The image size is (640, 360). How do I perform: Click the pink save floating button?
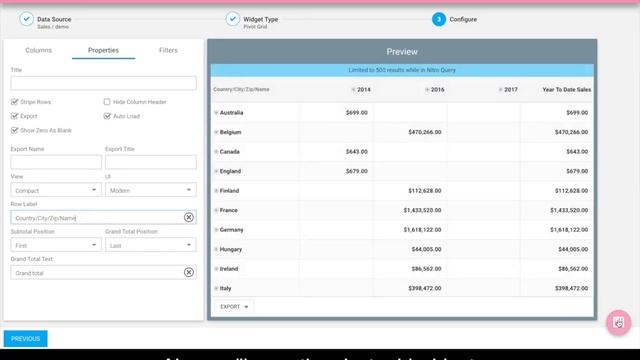[618, 322]
